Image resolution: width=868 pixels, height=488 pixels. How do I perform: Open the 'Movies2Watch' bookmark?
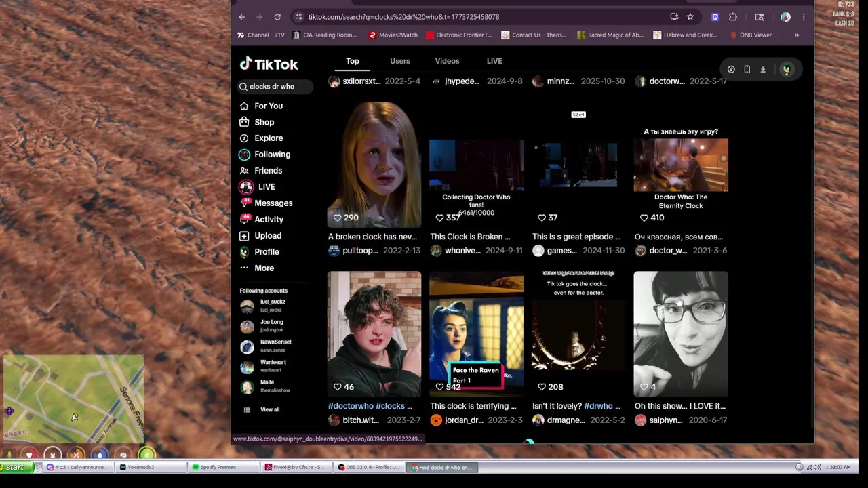tap(393, 35)
